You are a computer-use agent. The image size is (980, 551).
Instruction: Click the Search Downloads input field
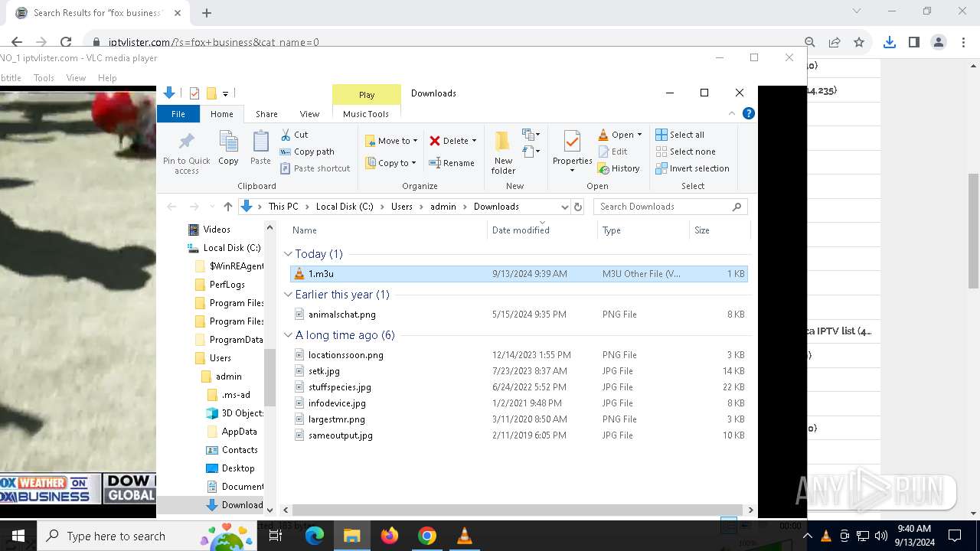tap(661, 207)
